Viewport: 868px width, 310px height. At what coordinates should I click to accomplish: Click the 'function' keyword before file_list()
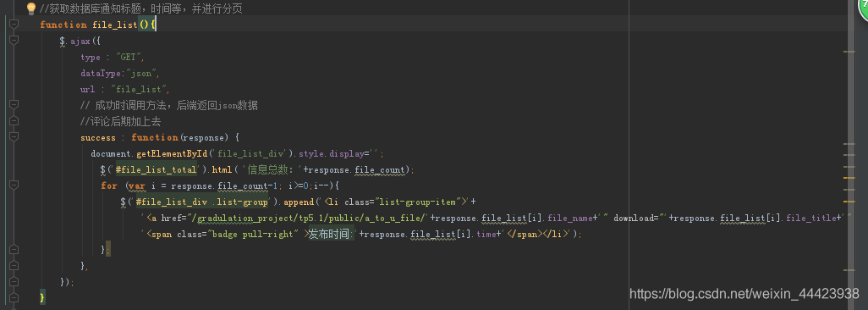click(63, 25)
